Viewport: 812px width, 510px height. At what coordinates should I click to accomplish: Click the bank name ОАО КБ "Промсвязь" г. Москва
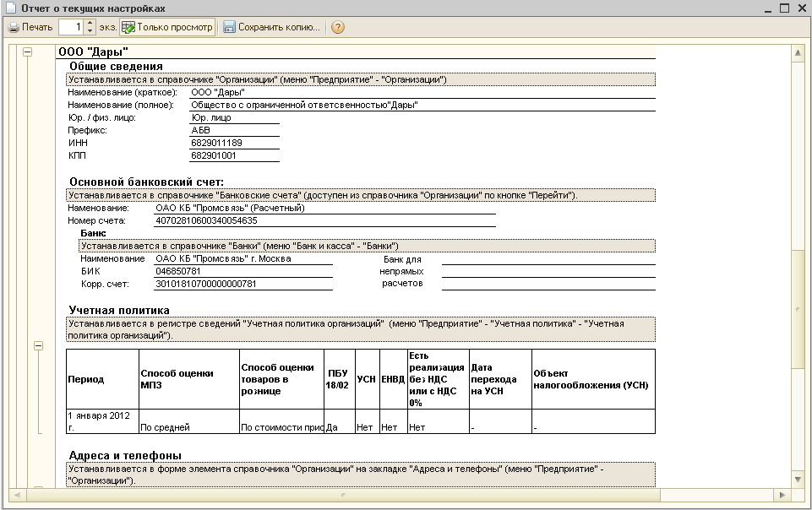point(223,258)
